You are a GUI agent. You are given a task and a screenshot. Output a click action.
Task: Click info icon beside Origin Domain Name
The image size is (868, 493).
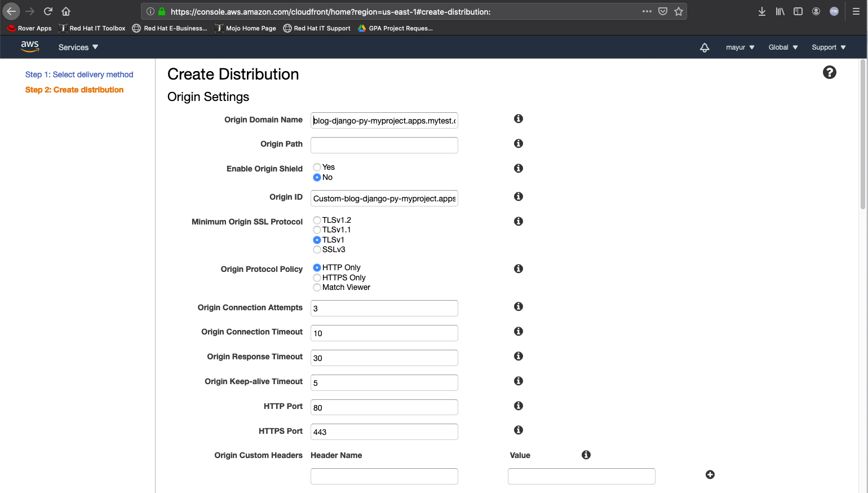pyautogui.click(x=519, y=119)
